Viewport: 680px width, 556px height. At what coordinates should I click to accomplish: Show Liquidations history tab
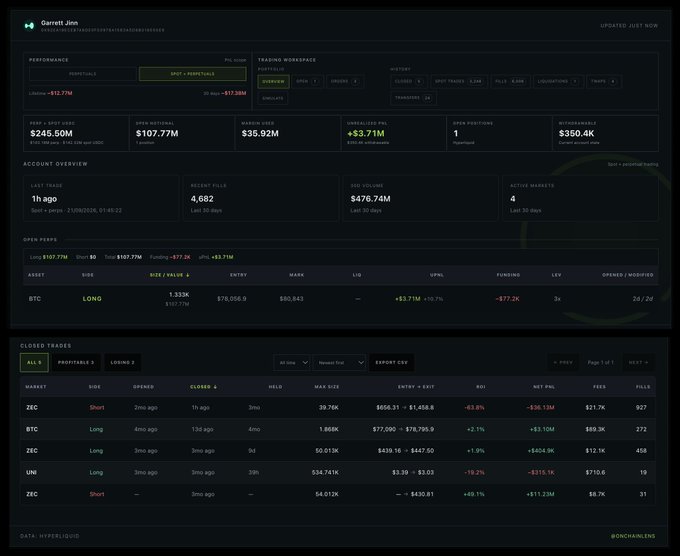tap(558, 82)
